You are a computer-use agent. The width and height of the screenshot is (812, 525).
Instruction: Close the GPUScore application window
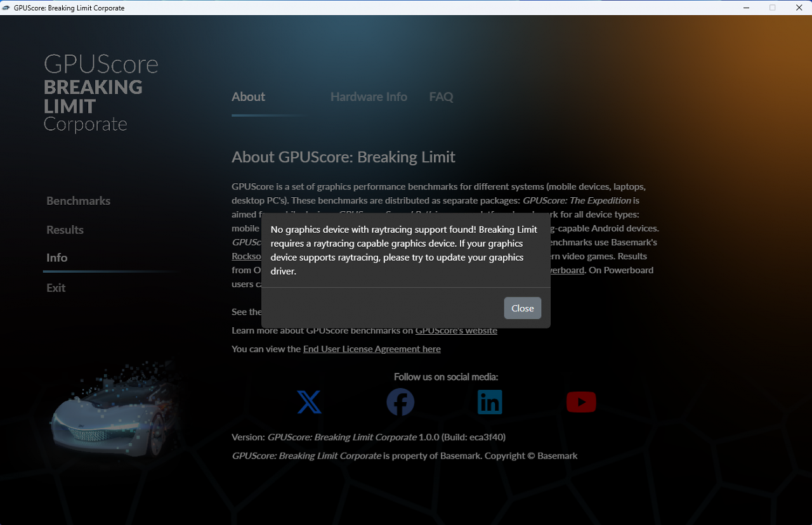coord(799,8)
